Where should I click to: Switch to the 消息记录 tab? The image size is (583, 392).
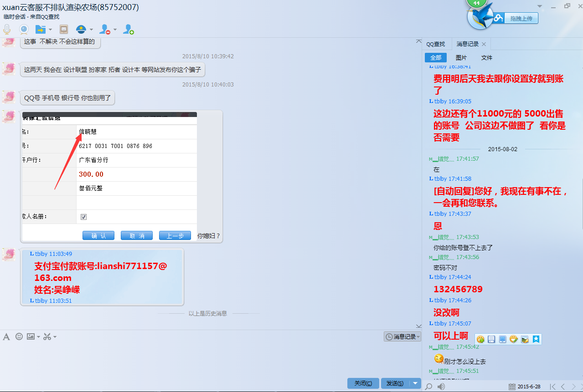tap(468, 44)
